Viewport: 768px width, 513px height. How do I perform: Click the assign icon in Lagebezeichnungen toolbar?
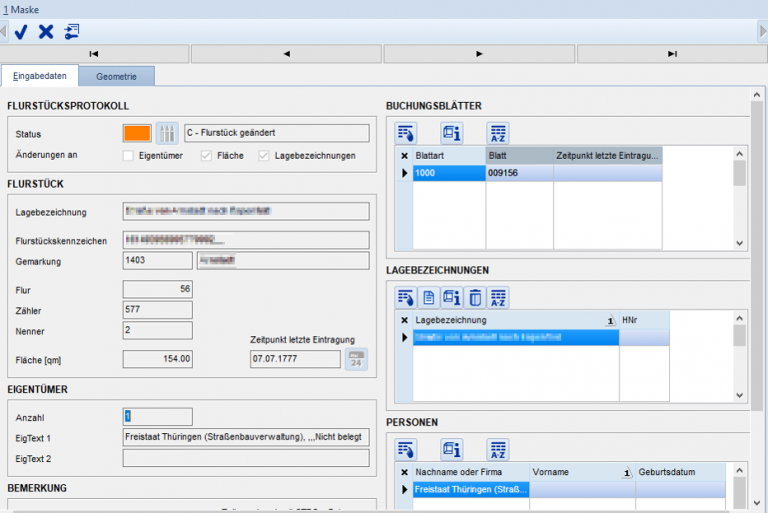(406, 297)
